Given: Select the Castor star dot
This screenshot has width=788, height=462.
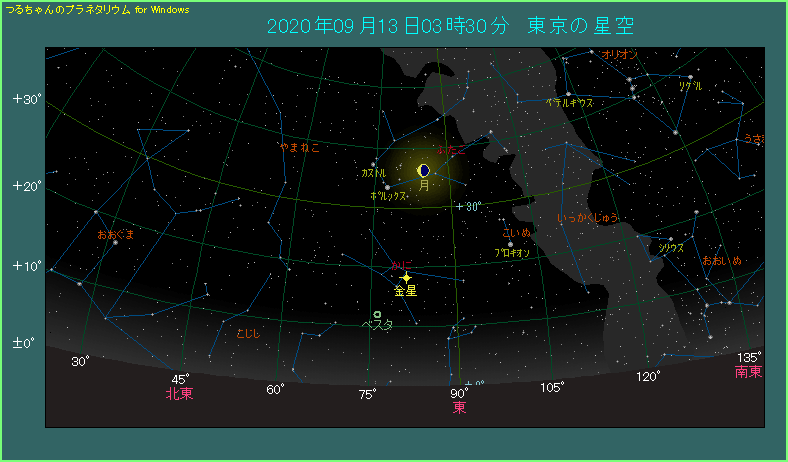Looking at the screenshot, I should [374, 164].
